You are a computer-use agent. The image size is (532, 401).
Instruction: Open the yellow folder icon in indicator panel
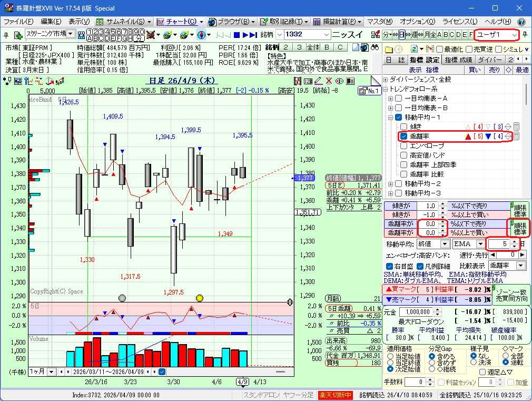[389, 49]
